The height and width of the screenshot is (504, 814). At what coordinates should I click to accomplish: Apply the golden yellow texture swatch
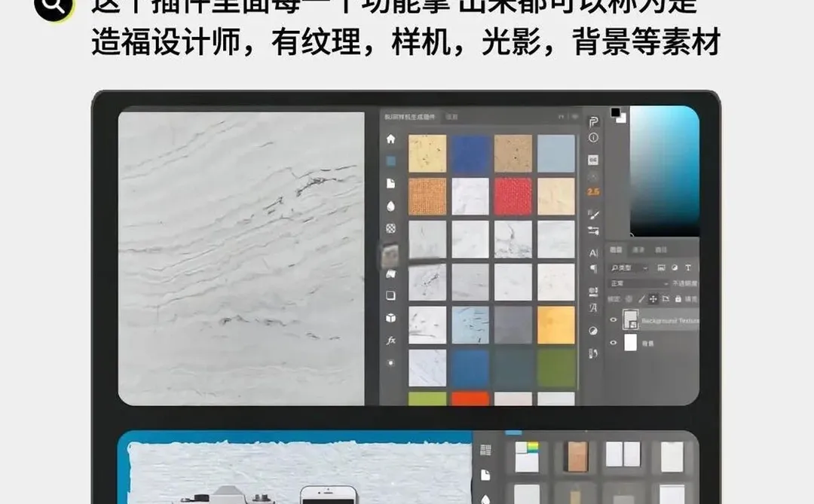556,325
